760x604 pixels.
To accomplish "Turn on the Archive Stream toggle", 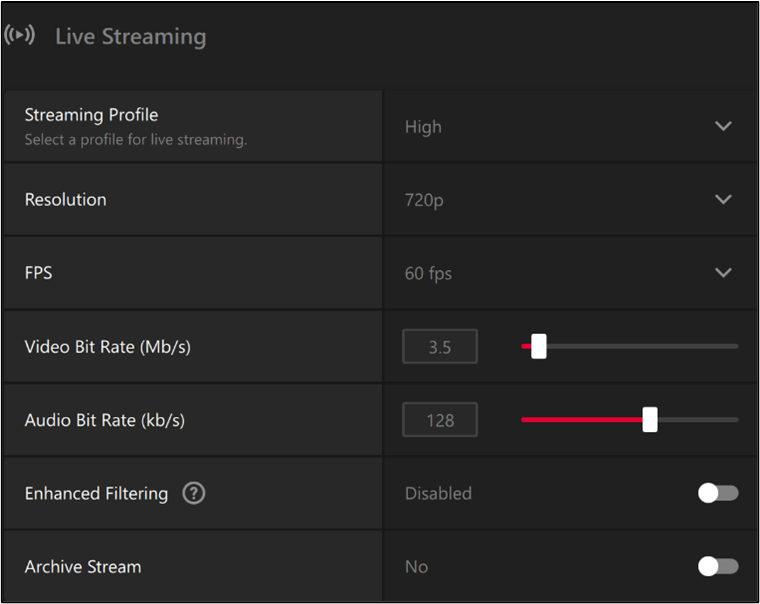I will pos(718,566).
